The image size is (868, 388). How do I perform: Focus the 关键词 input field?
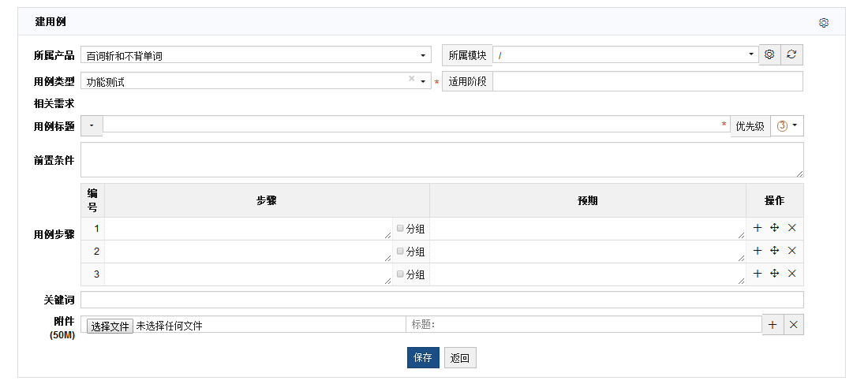tap(442, 300)
